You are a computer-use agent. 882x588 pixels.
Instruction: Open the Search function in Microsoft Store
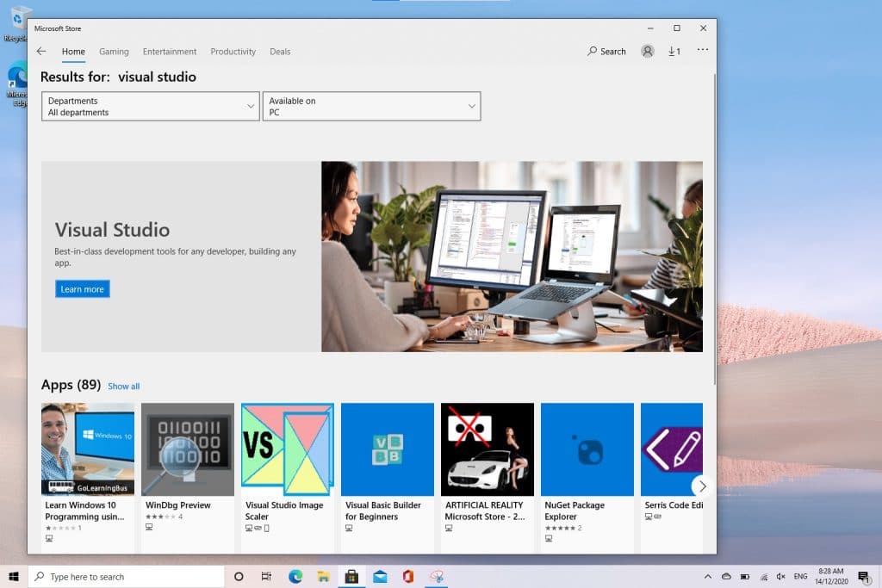click(x=606, y=52)
